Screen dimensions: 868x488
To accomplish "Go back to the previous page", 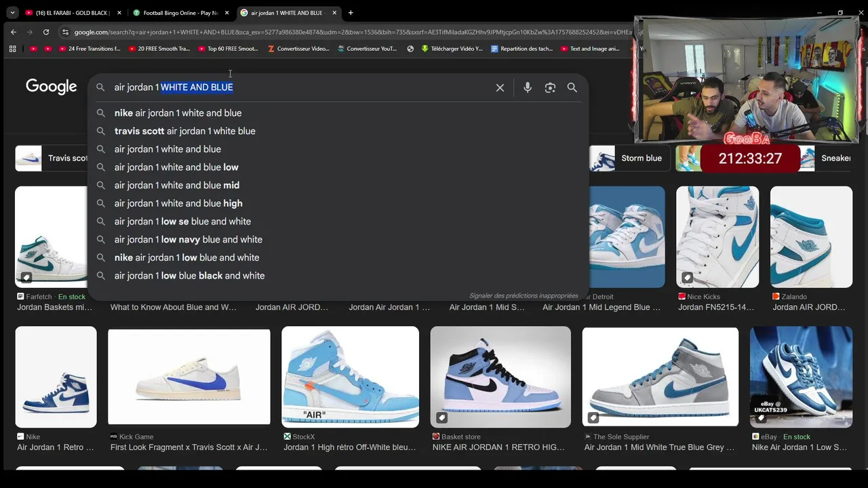I will [x=14, y=32].
